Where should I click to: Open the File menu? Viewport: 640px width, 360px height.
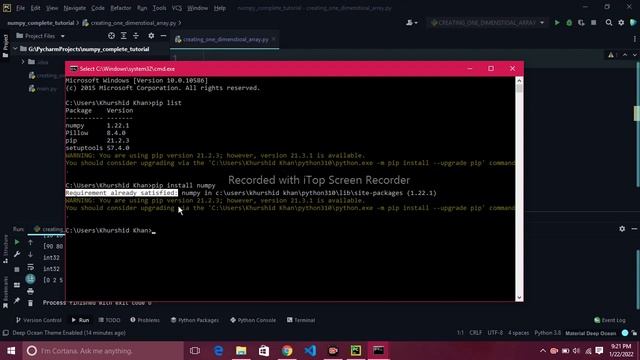pyautogui.click(x=20, y=8)
